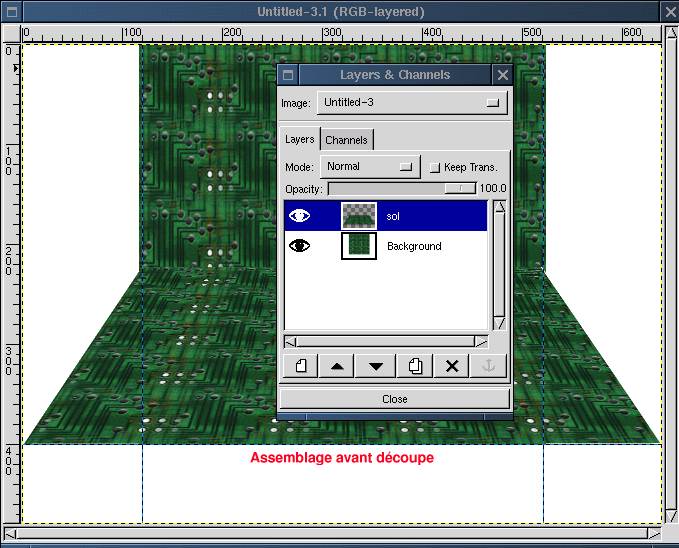Click the sol layer thumbnail
The height and width of the screenshot is (548, 679).
[x=358, y=216]
